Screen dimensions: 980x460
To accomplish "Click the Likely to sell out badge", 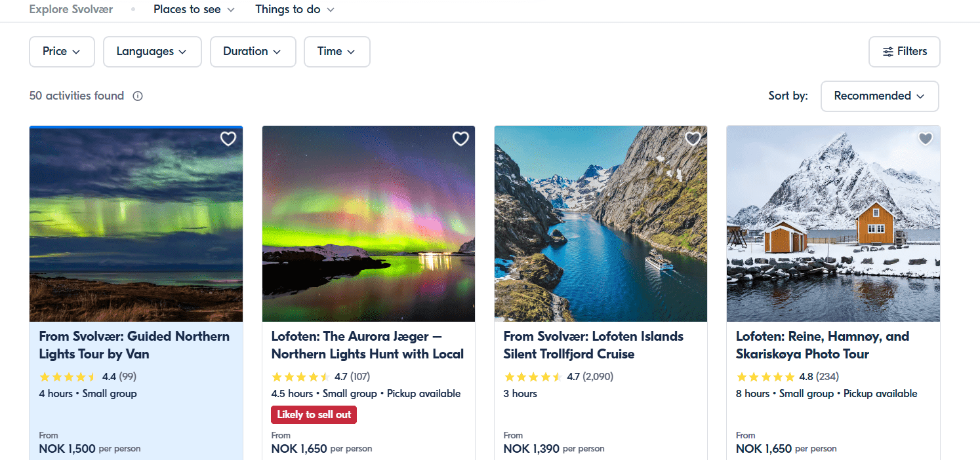I will pyautogui.click(x=314, y=415).
